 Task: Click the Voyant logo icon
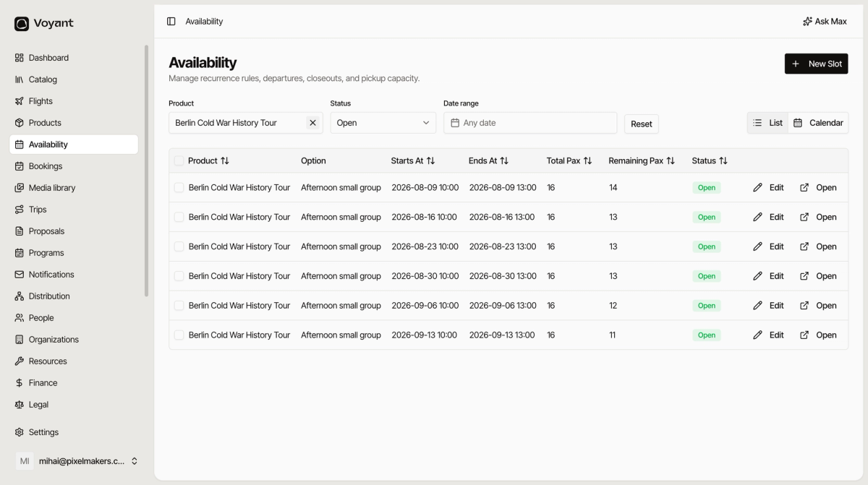click(22, 24)
